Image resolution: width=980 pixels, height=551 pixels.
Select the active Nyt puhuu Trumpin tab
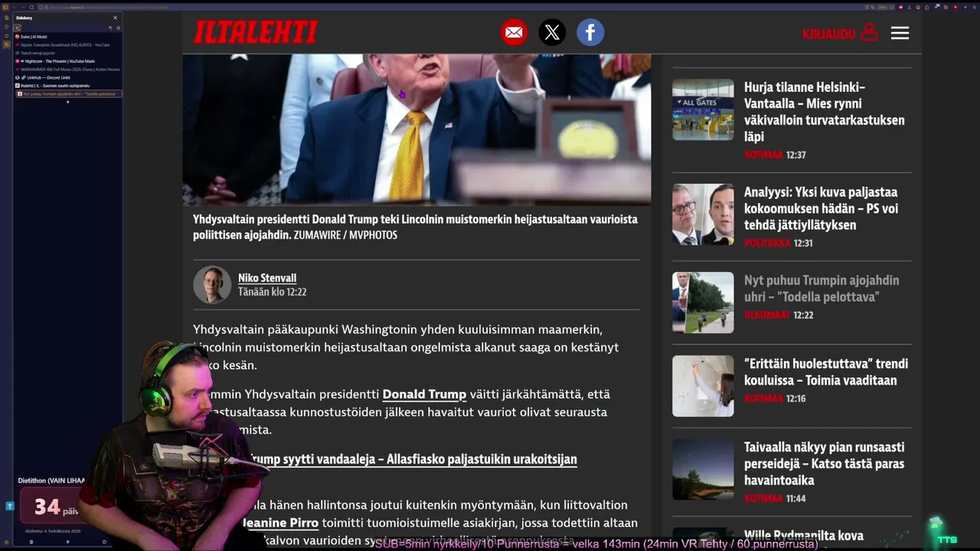tap(69, 94)
